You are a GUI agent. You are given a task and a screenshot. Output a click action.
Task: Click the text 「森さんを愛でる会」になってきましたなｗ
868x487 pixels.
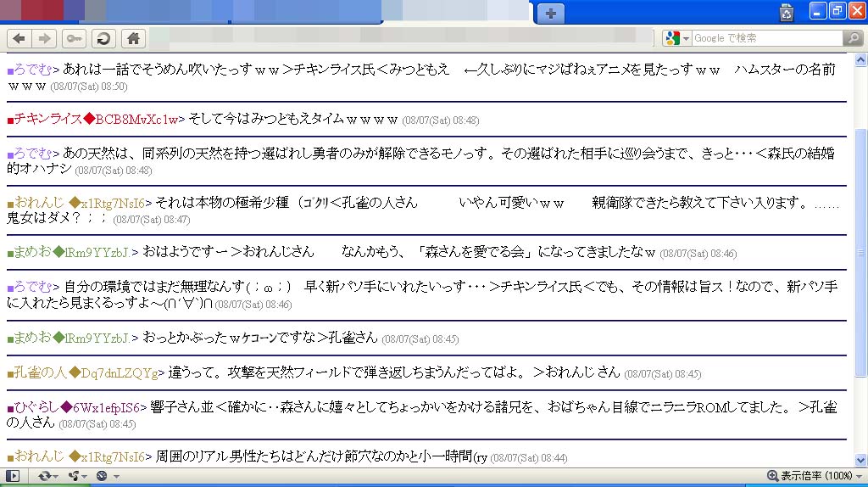tap(536, 252)
